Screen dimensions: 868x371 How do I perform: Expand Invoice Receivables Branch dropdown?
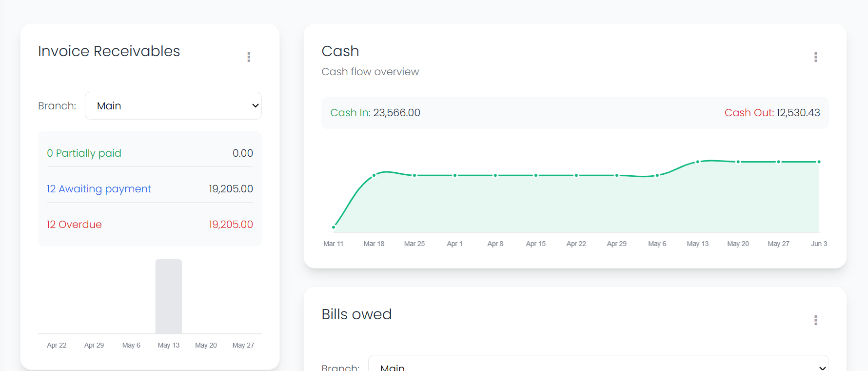[x=173, y=106]
